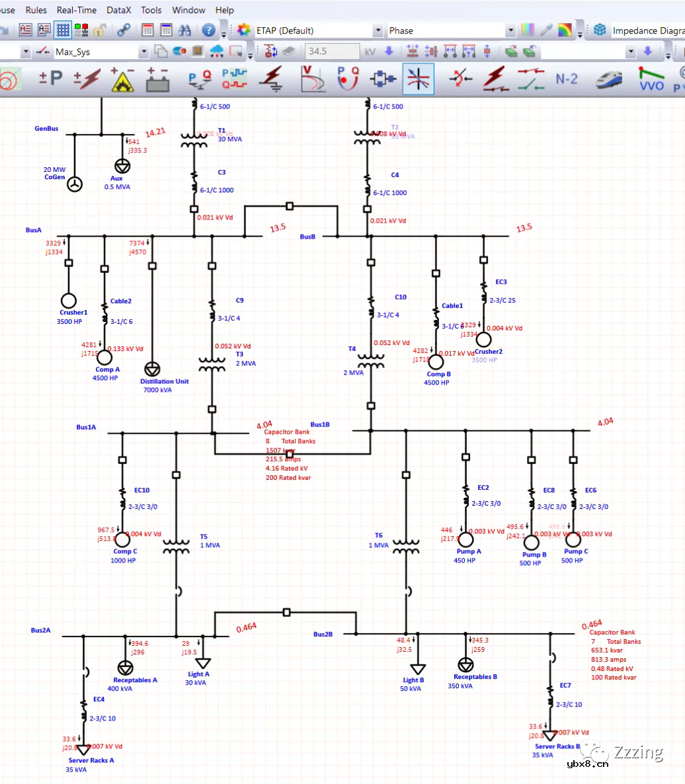This screenshot has height=784, width=685.
Task: Expand the ETAP (Default) theme dropdown
Action: pos(378,30)
